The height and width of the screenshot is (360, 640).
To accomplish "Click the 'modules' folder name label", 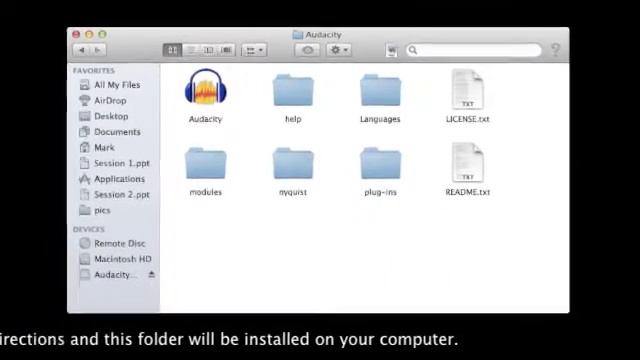I will [x=205, y=192].
